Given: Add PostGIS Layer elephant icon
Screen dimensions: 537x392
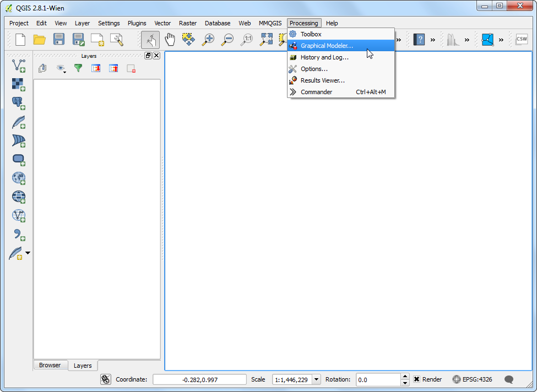Looking at the screenshot, I should [19, 103].
